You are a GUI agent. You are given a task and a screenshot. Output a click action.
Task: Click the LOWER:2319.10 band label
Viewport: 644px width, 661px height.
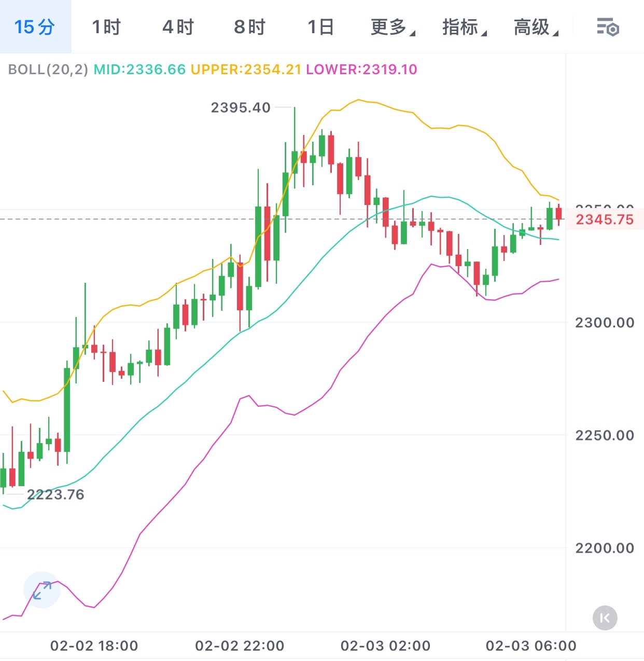coord(361,70)
